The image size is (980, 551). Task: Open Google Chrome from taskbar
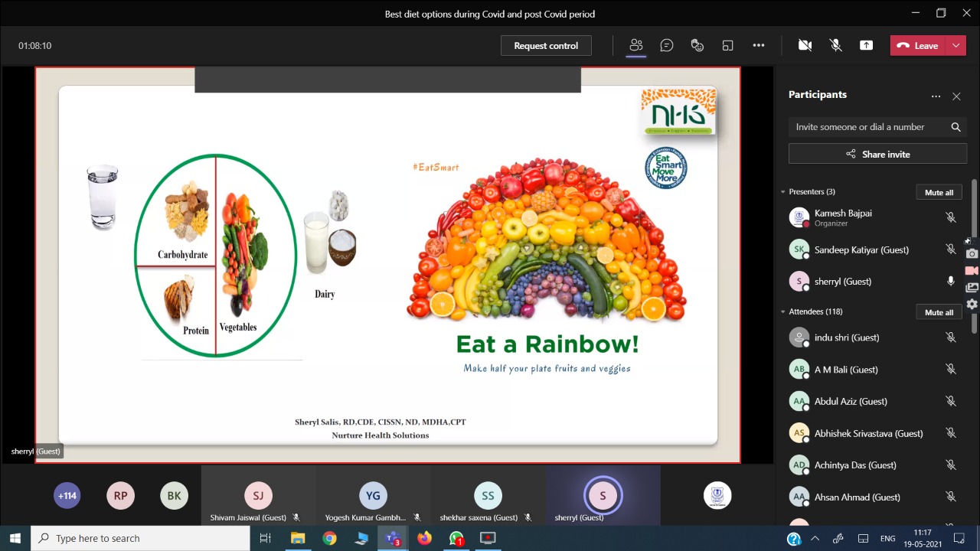click(329, 538)
